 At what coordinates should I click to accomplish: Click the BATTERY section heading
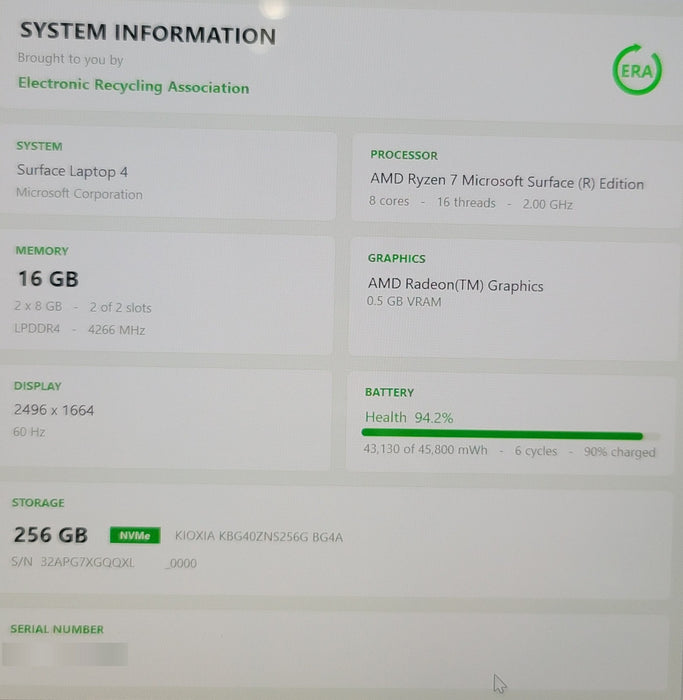pos(389,392)
